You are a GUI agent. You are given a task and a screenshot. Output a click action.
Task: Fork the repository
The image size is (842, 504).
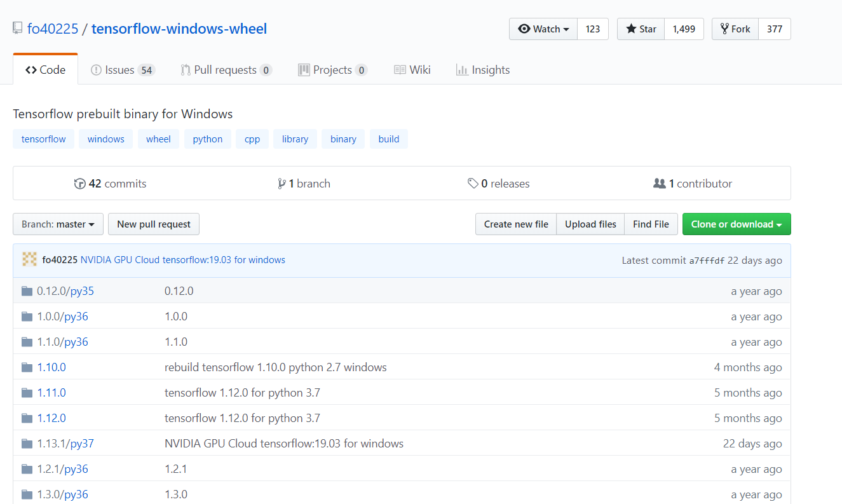coord(735,29)
